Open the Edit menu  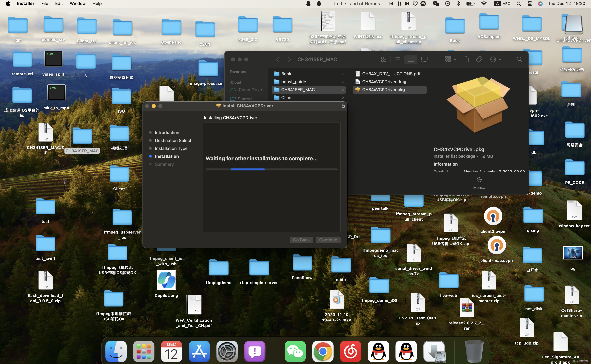(x=59, y=4)
